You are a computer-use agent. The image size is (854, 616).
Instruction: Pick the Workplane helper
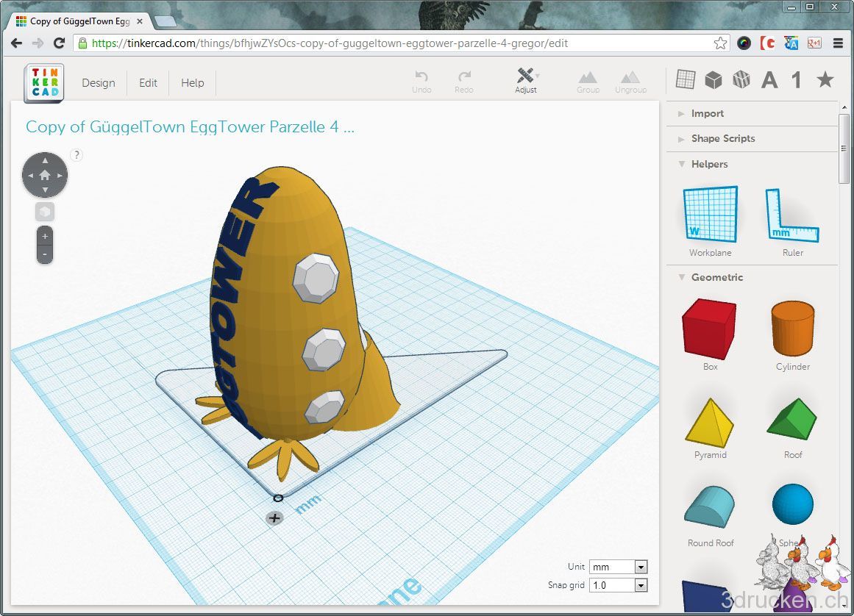pos(711,221)
